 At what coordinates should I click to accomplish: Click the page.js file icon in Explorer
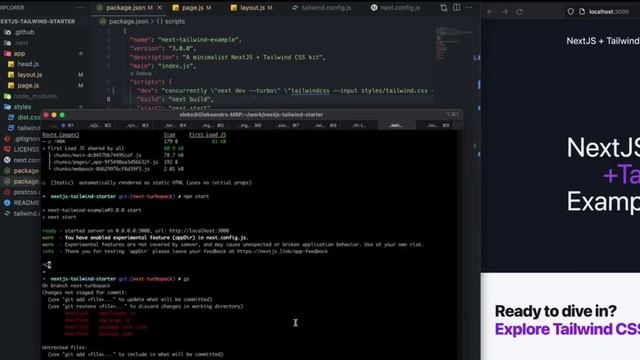click(11, 85)
